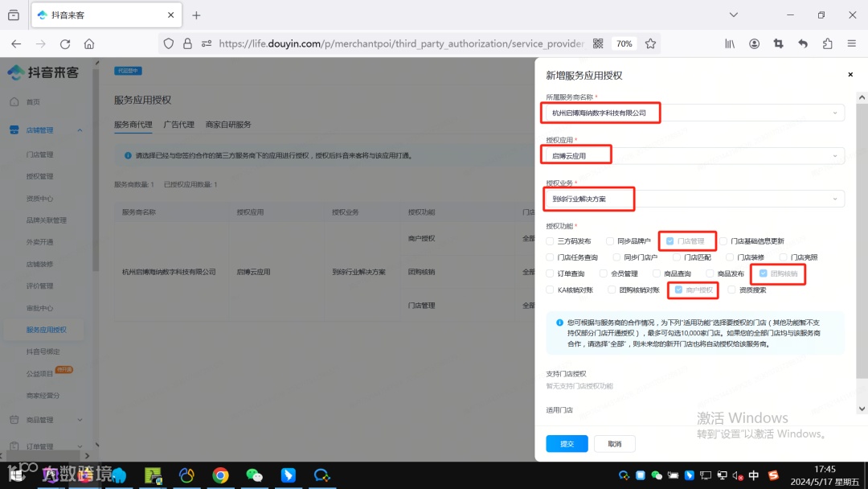Open 资质中心 in the sidebar
The width and height of the screenshot is (868, 489).
point(40,199)
